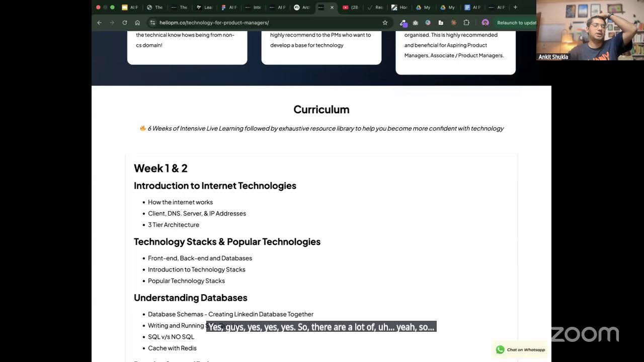
Task: Switch to the Res tab
Action: coord(375,7)
